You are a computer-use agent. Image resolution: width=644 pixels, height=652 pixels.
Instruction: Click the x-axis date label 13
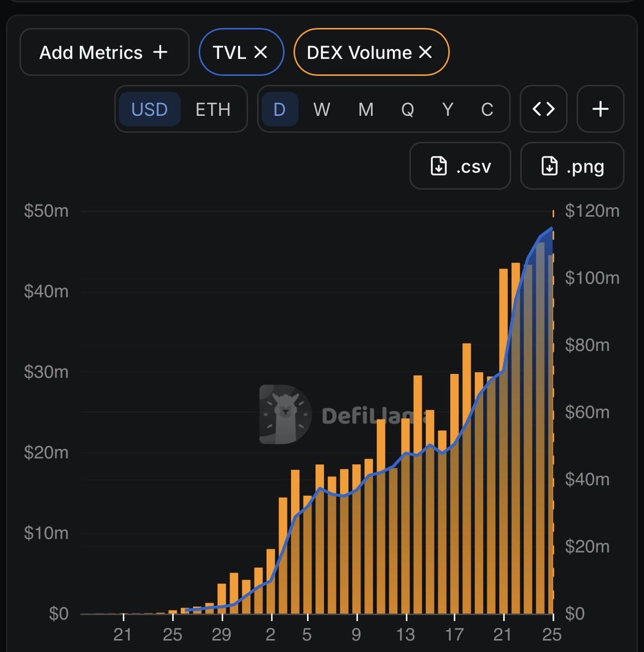pos(405,634)
